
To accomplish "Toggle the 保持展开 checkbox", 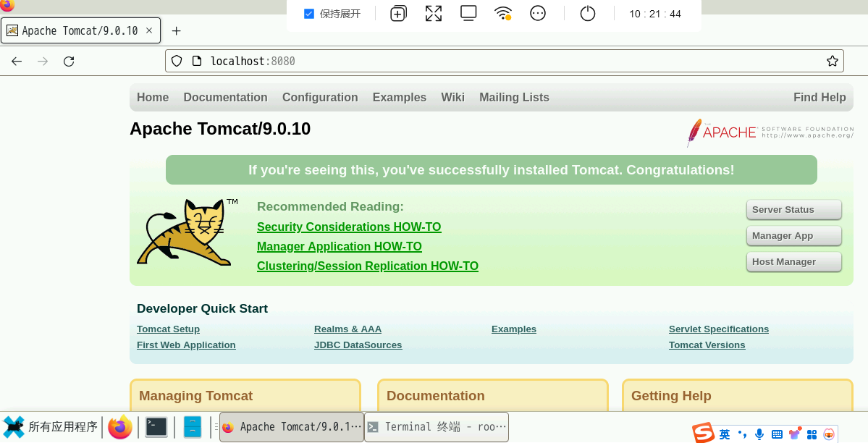I will click(309, 14).
